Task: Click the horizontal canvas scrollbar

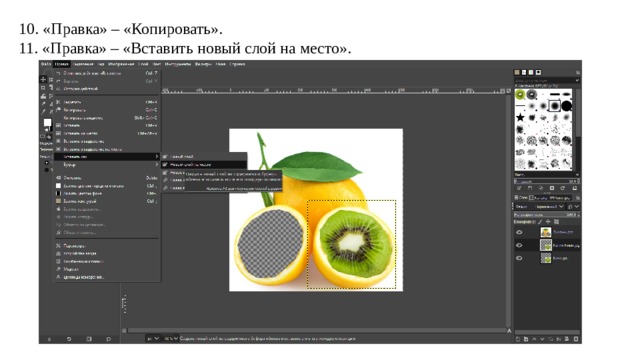Action: click(316, 330)
